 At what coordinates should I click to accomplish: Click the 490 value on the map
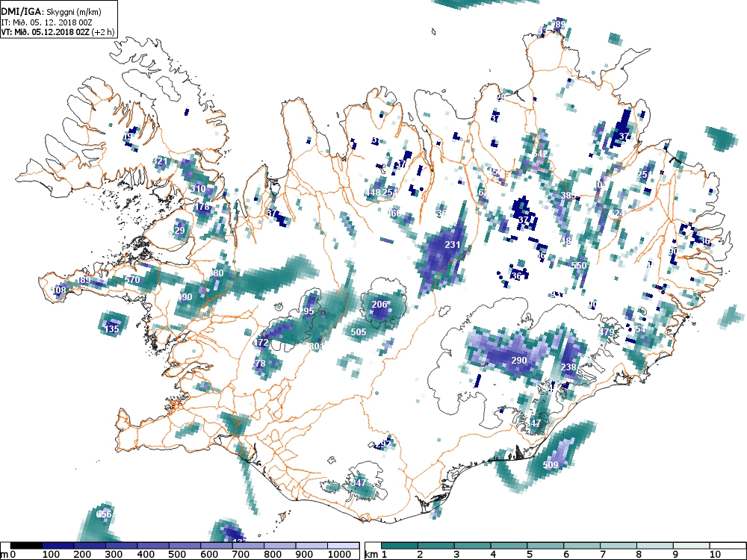(x=184, y=297)
